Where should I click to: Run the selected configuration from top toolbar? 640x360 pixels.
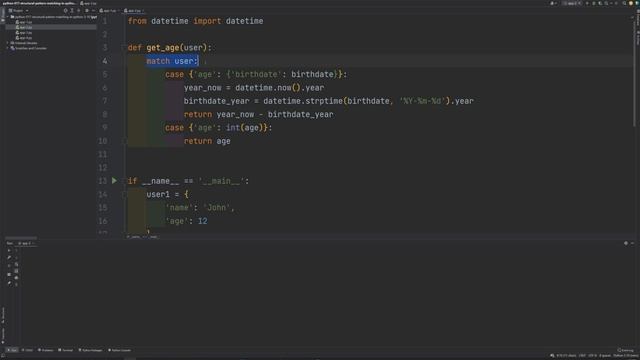(587, 3)
